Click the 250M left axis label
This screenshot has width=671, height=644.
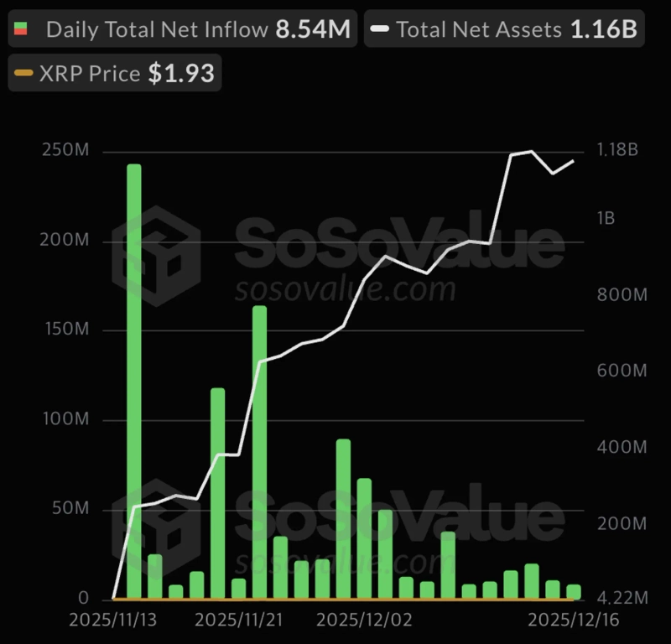coord(65,151)
